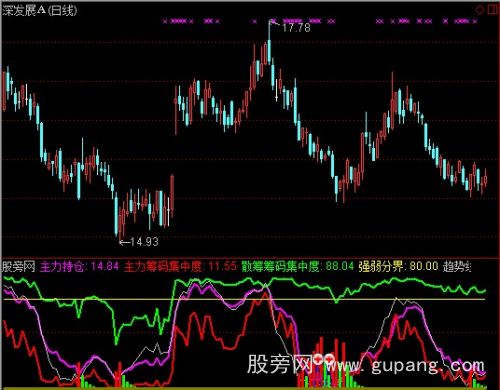The width and height of the screenshot is (500, 390).
Task: Click the tallest candlestick at the 17.78 peak
Action: (269, 43)
